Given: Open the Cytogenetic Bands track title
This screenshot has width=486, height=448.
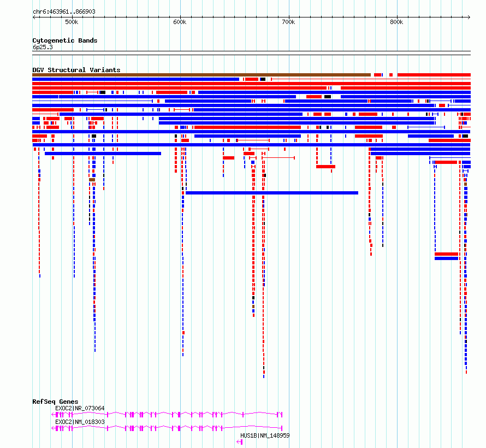Looking at the screenshot, I should click(65, 40).
